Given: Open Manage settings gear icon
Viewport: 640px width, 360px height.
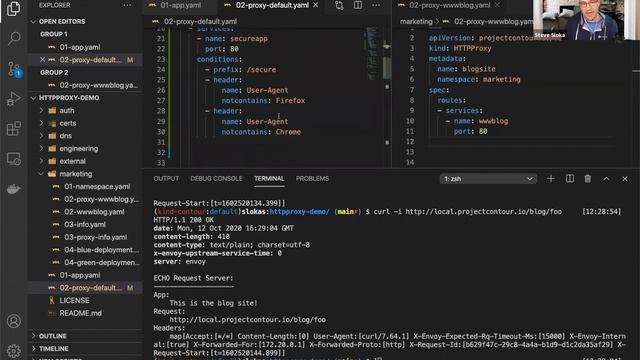Looking at the screenshot, I should coord(13,351).
